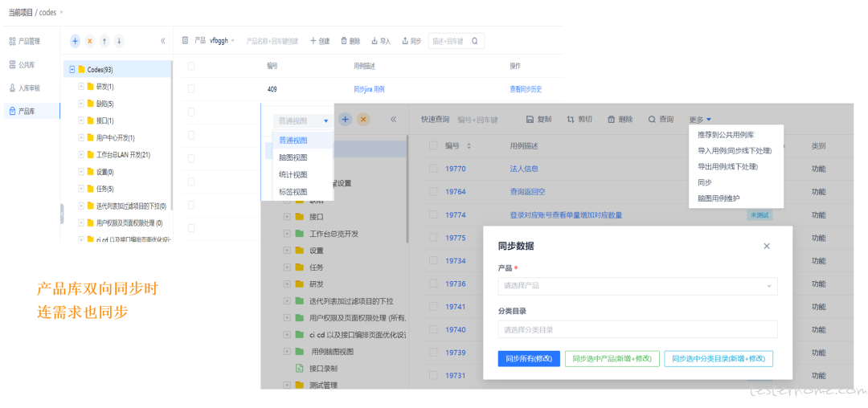Tick the checkbox for case 19736
Screen dimensions: 868x408
click(x=433, y=284)
